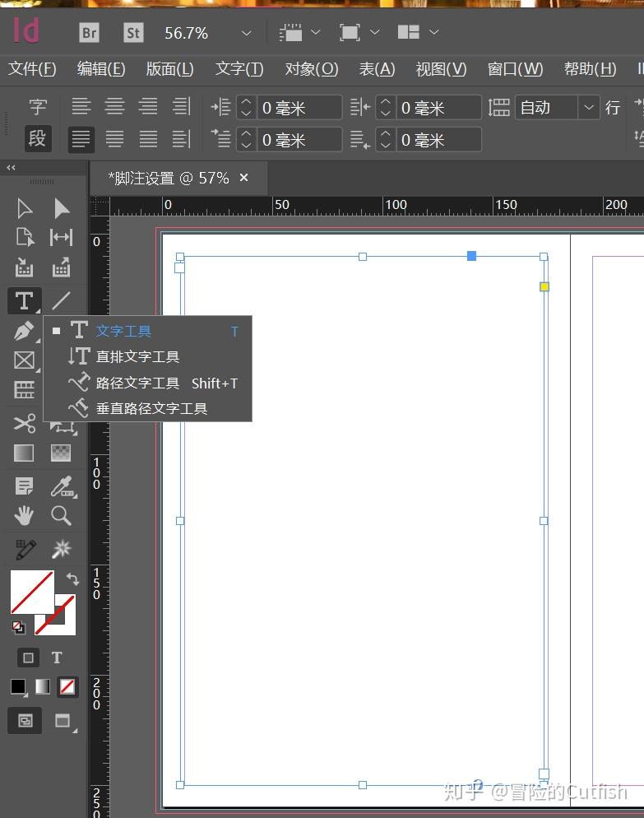Open the 对象(O) menu

pyautogui.click(x=312, y=68)
